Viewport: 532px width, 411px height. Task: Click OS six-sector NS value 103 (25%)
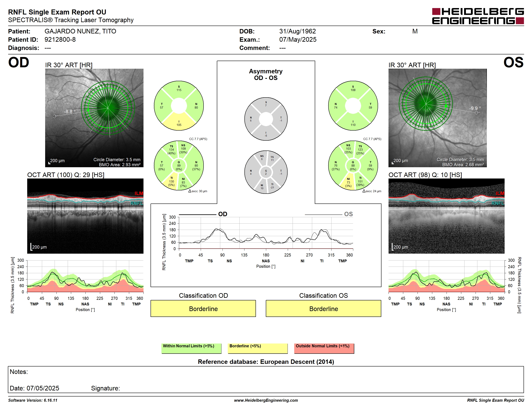click(x=348, y=149)
